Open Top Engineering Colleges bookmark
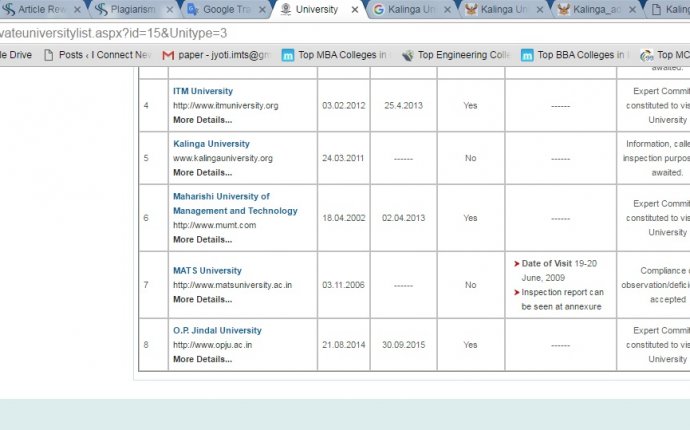This screenshot has height=430, width=690. click(x=456, y=55)
